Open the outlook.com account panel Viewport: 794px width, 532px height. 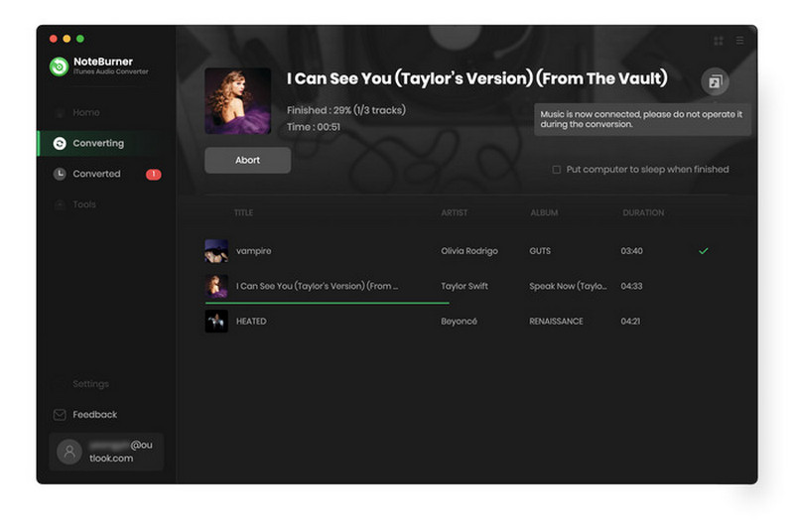coord(106,452)
